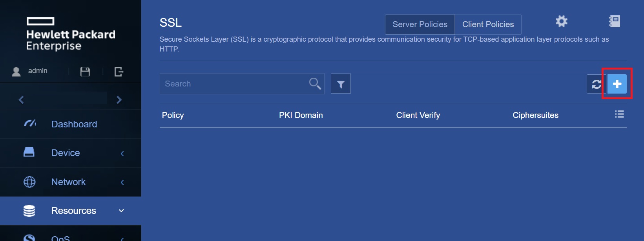Switch to Server Policies tab

[x=420, y=24]
